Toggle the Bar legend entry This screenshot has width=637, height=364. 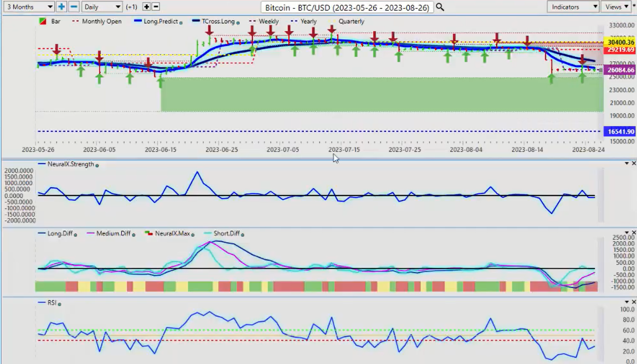(x=50, y=21)
